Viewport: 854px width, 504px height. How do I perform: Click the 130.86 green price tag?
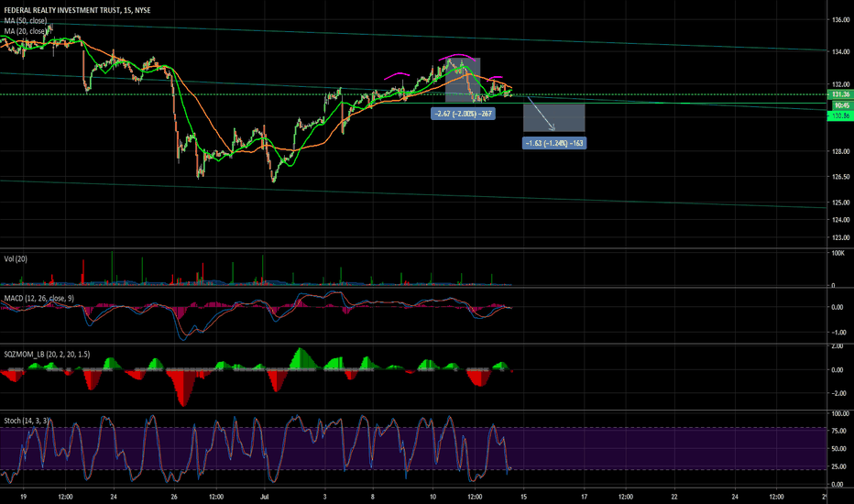click(x=840, y=115)
